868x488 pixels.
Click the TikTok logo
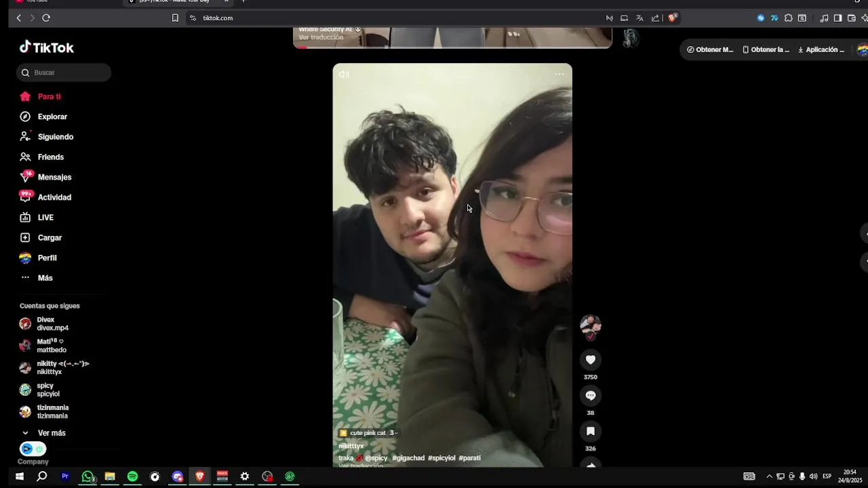[46, 47]
